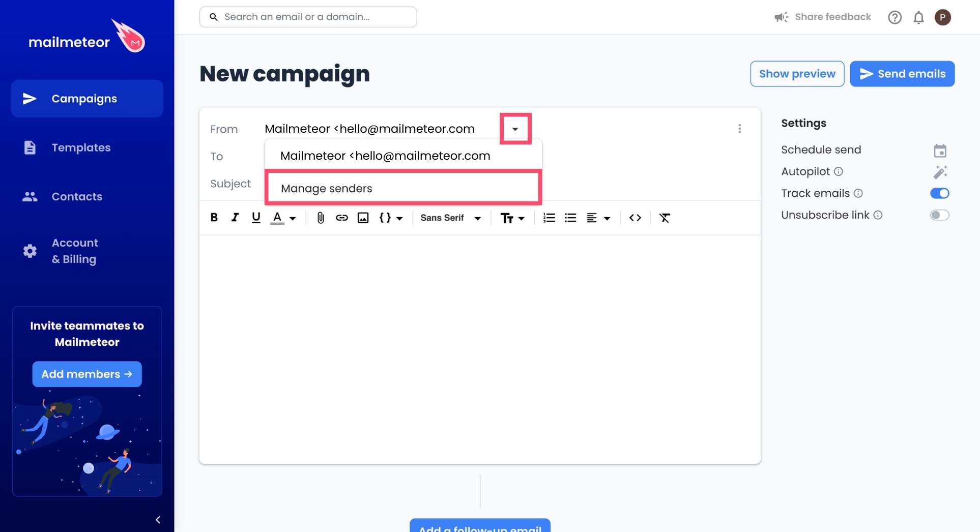Select Mailmeteor hello@mailmeteor.com sender option

[x=403, y=156]
